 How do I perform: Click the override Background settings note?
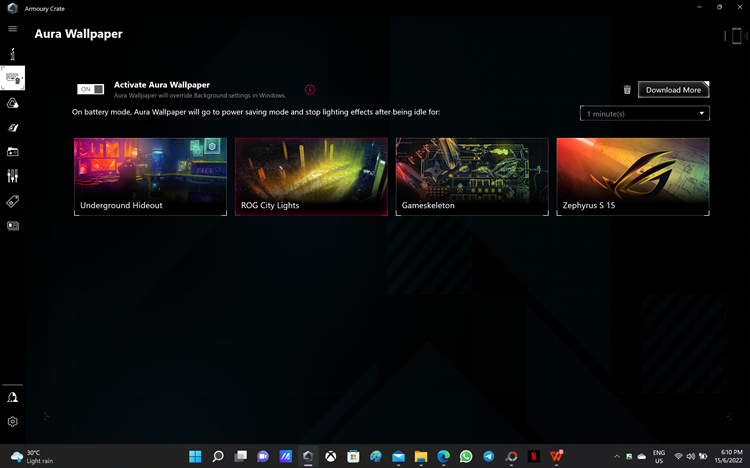(199, 95)
